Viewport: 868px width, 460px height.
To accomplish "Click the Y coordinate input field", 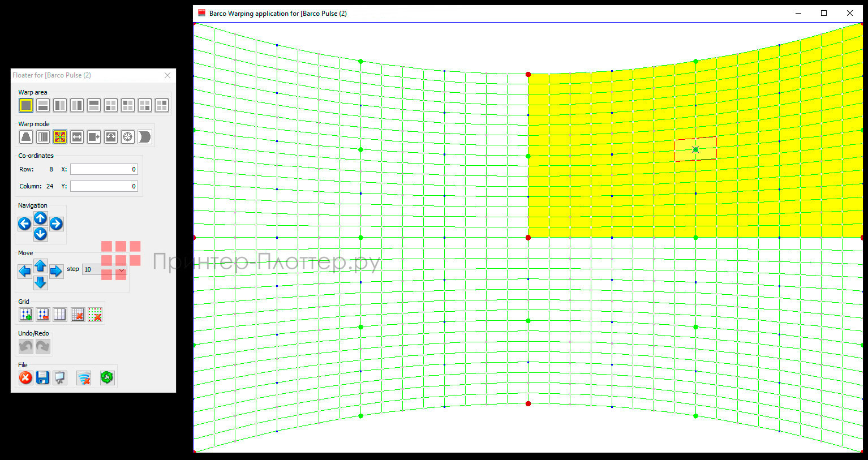I will tap(104, 186).
